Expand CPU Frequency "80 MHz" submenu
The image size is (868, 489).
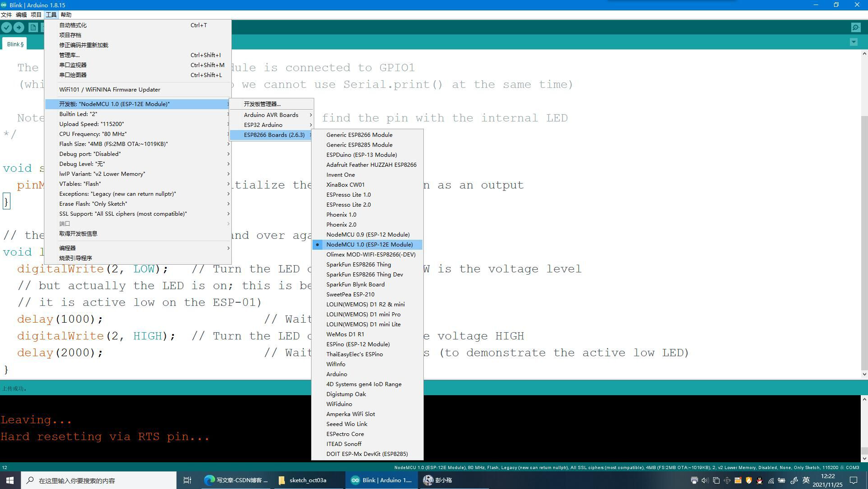[138, 134]
